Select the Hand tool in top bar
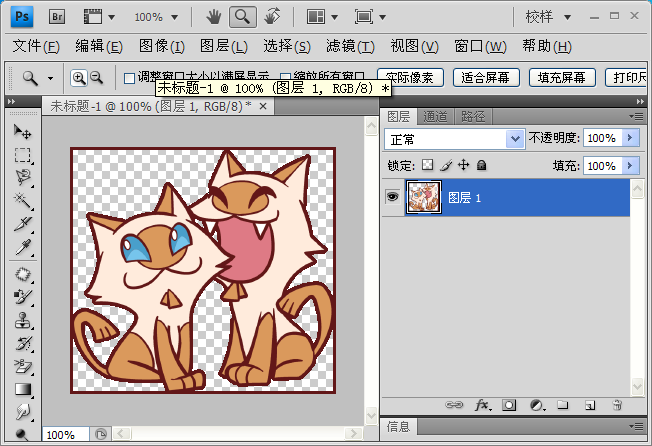This screenshot has height=446, width=652. 214,17
